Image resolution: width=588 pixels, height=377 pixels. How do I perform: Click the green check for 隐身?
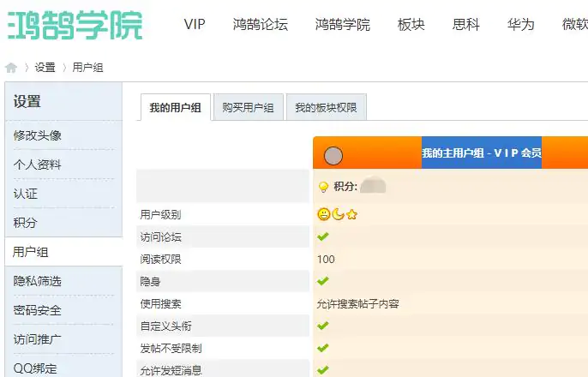point(323,281)
